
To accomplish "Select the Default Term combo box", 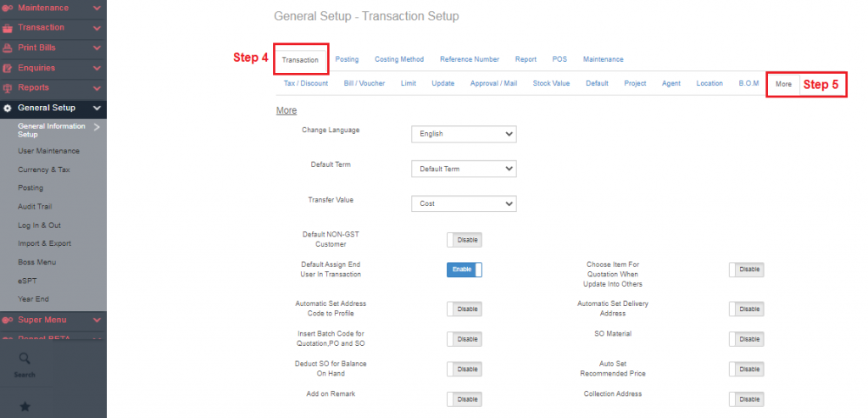I will click(463, 169).
